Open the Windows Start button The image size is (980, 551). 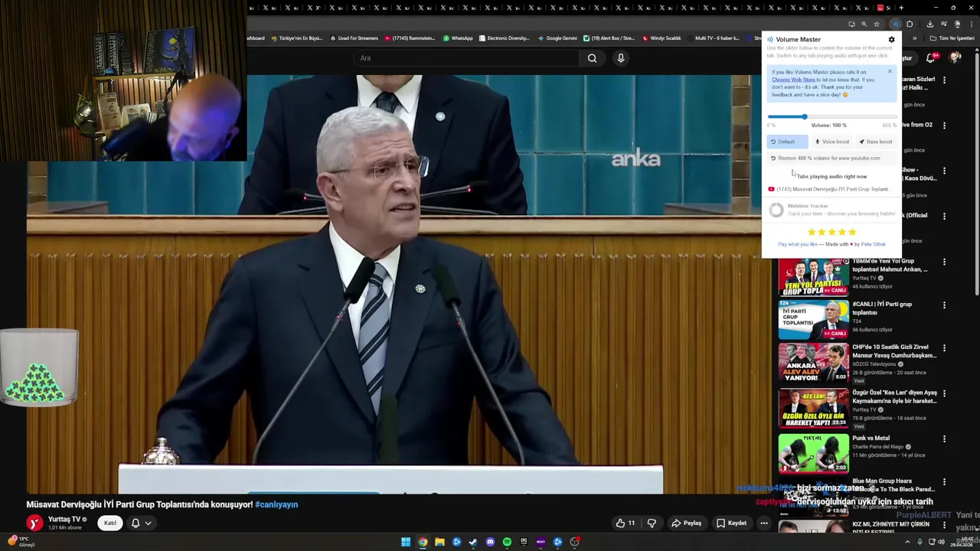pyautogui.click(x=406, y=542)
